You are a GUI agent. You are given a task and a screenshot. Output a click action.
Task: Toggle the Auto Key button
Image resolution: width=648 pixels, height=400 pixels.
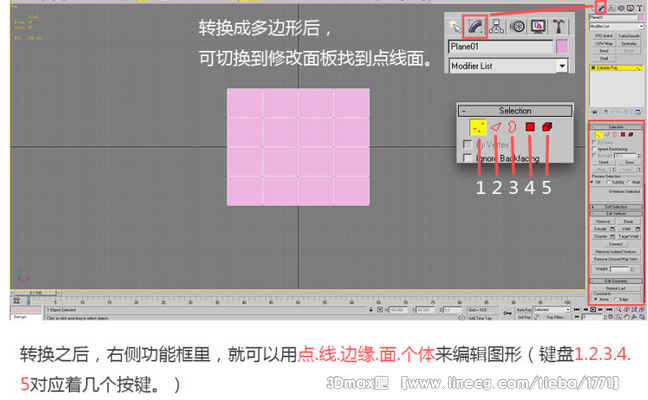524,310
